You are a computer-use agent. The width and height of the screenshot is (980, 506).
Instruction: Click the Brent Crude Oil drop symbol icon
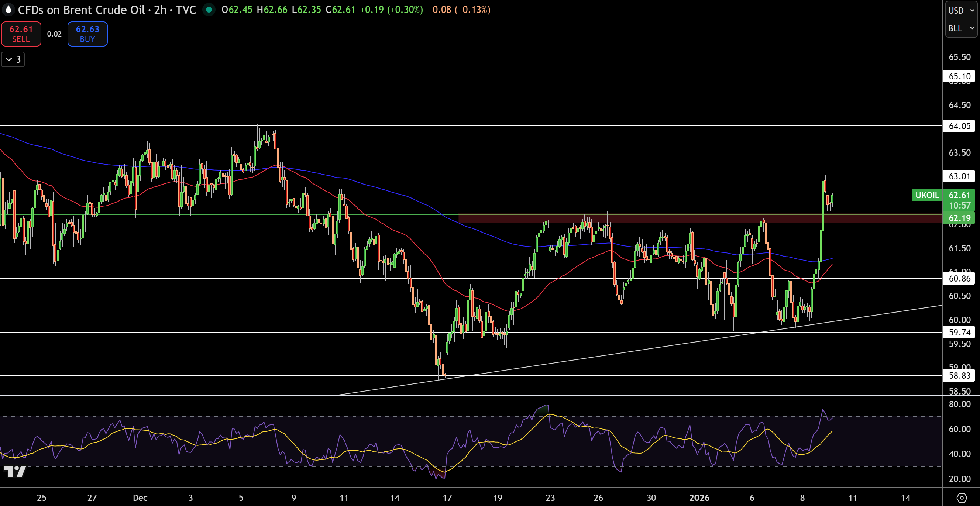(8, 10)
